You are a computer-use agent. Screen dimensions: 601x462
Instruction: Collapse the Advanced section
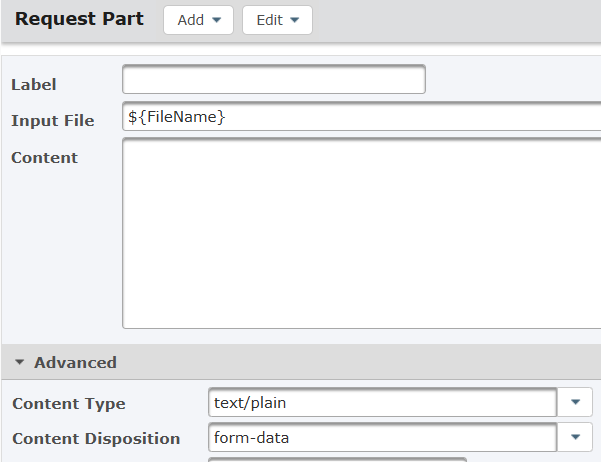click(x=20, y=362)
